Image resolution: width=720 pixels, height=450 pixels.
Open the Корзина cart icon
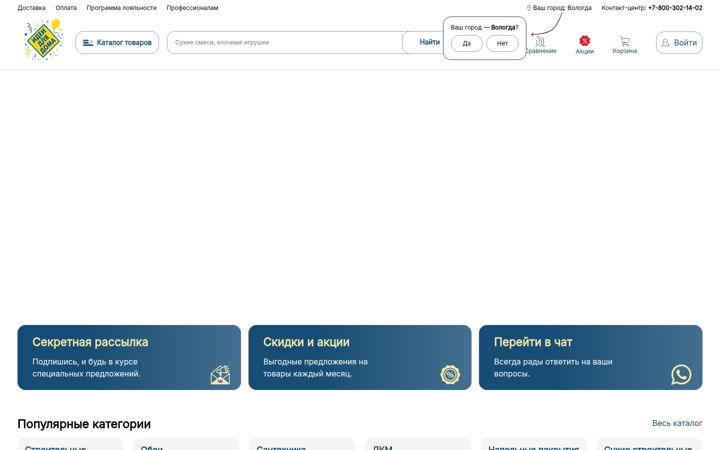pos(624,45)
